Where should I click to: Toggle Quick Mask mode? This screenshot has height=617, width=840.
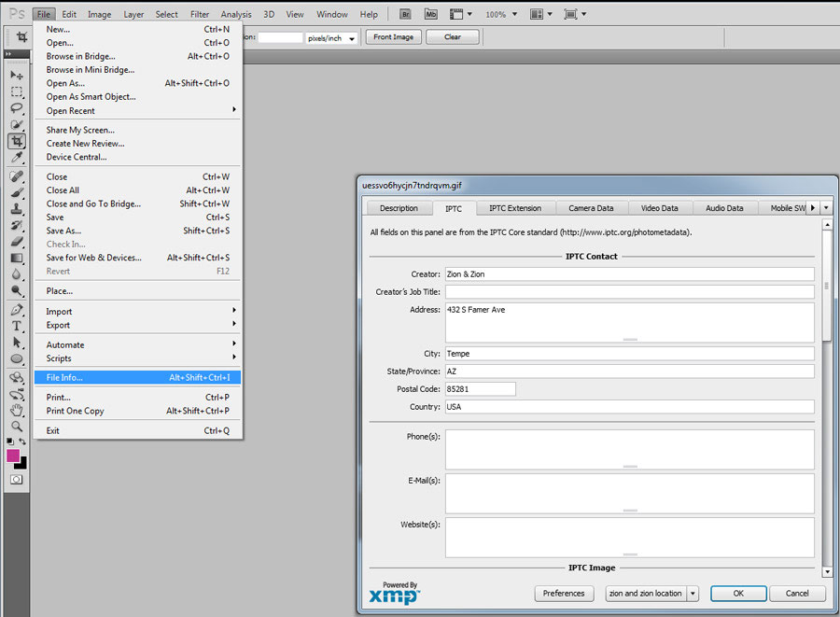pos(17,480)
